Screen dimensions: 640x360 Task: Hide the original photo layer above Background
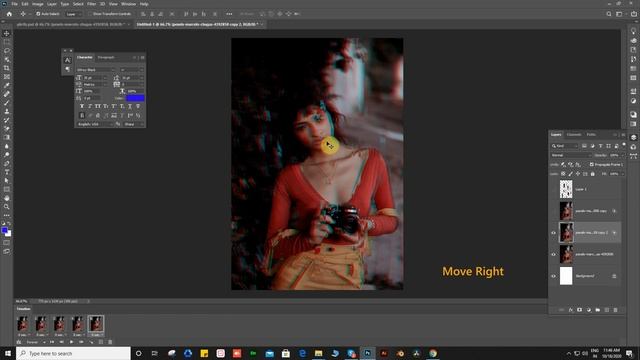pos(553,255)
